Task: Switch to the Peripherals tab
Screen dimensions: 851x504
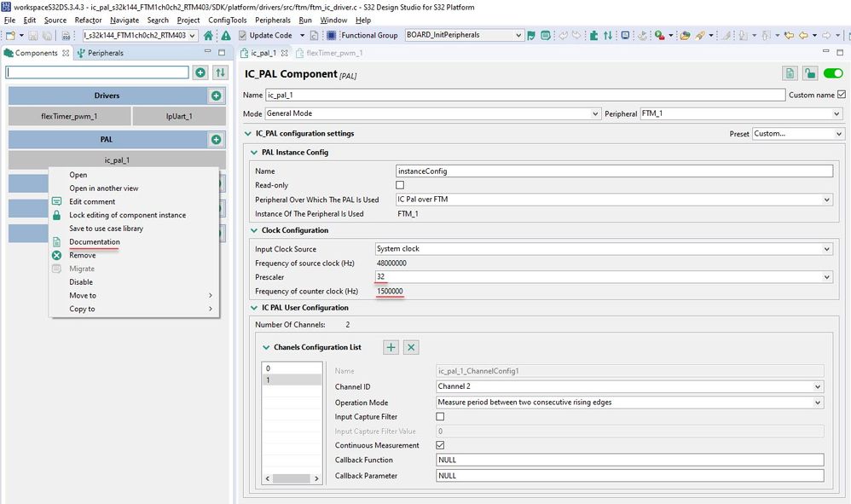Action: 101,53
